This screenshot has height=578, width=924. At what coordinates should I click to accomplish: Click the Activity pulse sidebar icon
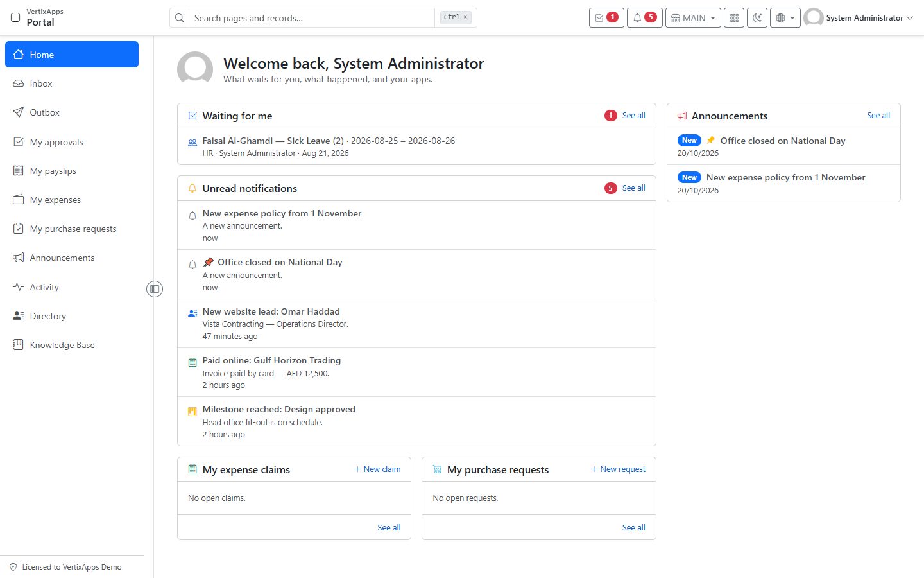tap(18, 287)
